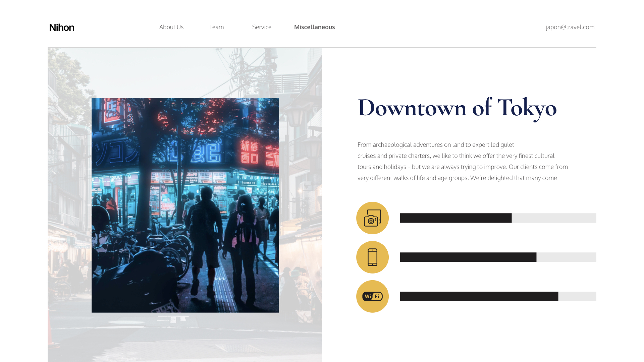Click the smartphone icon circle
This screenshot has height=362, width=644.
point(372,257)
